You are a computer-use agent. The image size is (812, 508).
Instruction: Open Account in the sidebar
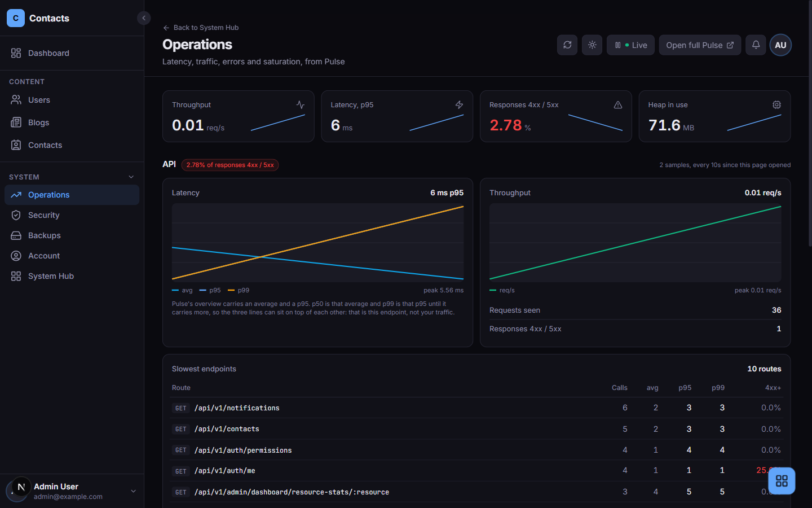point(72,256)
